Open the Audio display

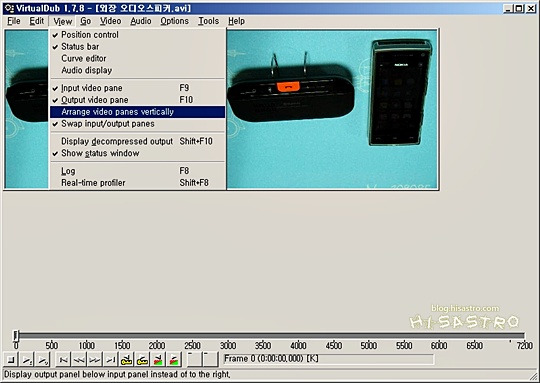pyautogui.click(x=138, y=70)
